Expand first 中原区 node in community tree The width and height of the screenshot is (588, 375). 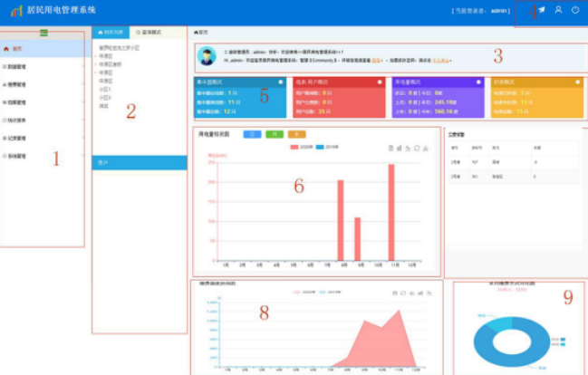click(x=96, y=56)
